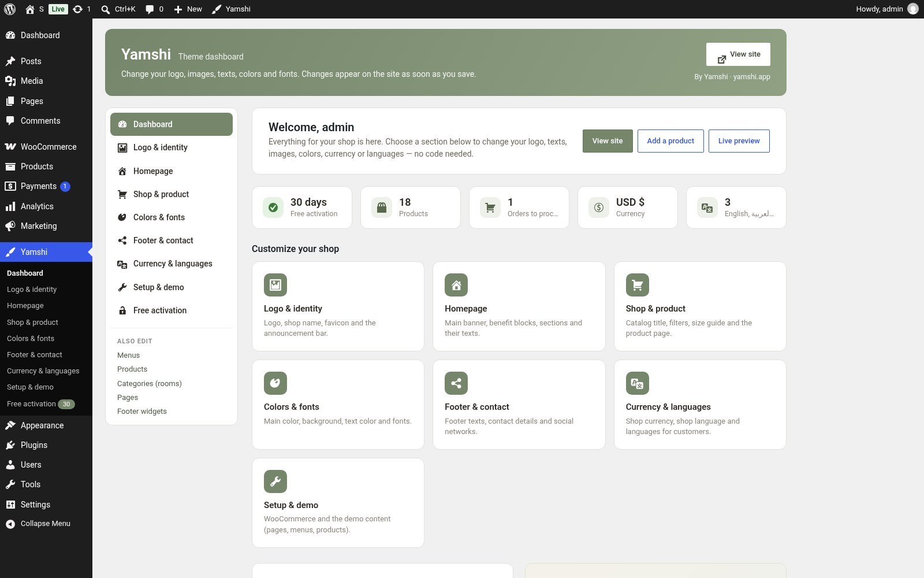Screen dimensions: 924x578
Task: Click the translate icon in the 3 languages stat
Action: click(707, 208)
